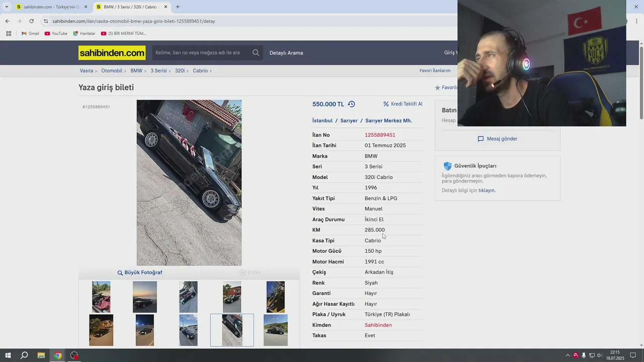Switch to the Büyük Fotoğraf tab
Screen dimensions: 644x362
coord(139,273)
